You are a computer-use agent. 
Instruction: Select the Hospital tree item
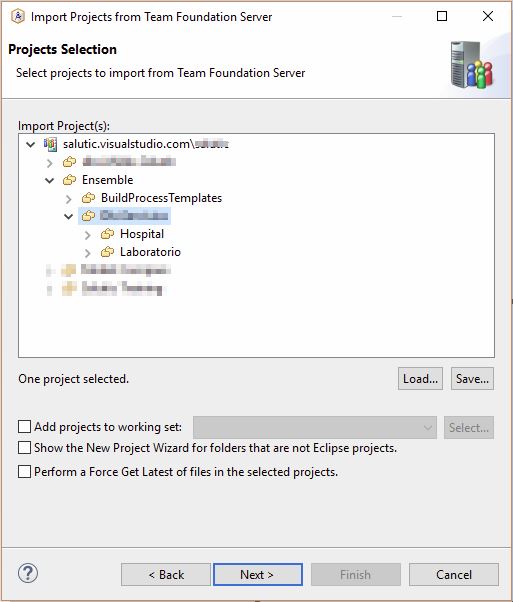click(142, 234)
